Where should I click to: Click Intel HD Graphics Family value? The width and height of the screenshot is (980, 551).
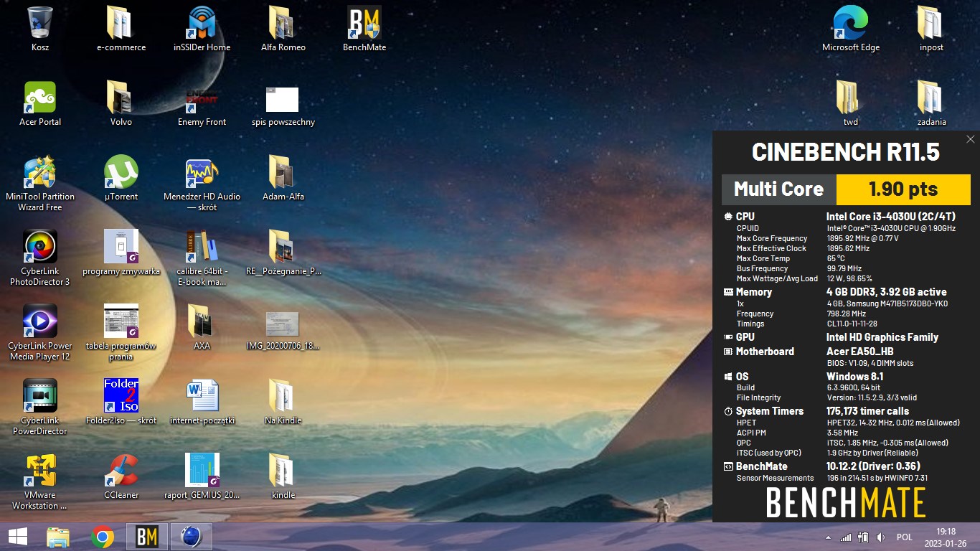[x=882, y=337]
